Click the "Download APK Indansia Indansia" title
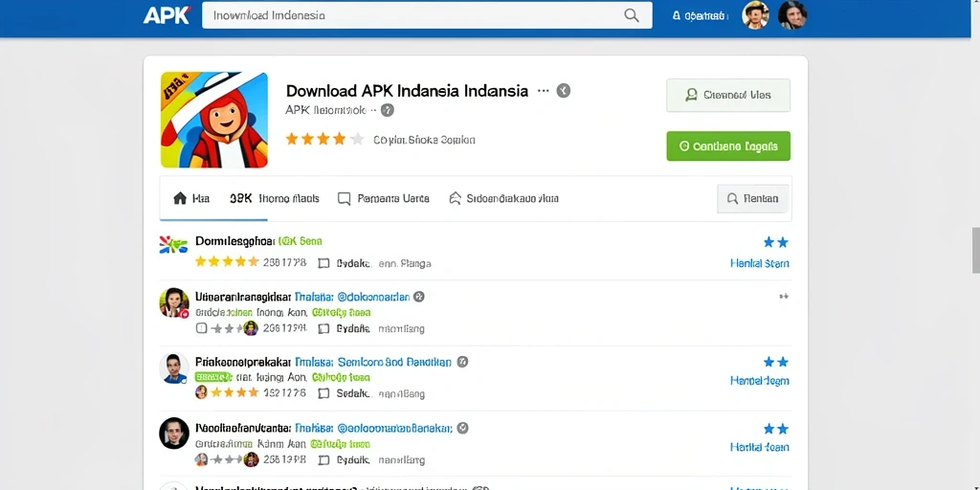980x490 pixels. (407, 91)
